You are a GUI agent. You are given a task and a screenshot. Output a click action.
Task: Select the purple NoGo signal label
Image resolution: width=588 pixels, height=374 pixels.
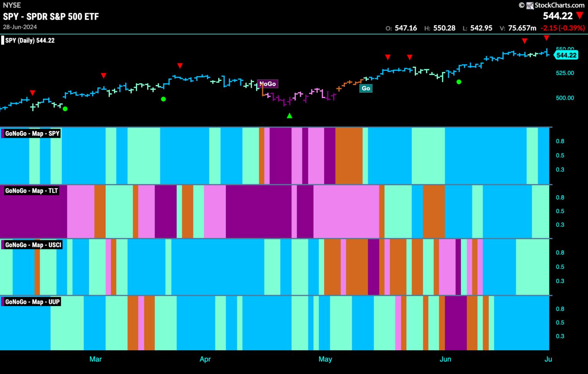tap(268, 84)
